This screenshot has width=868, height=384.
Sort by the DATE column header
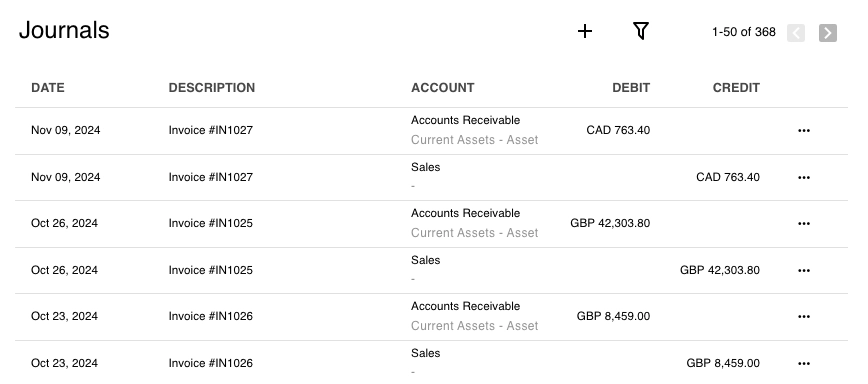tap(48, 88)
